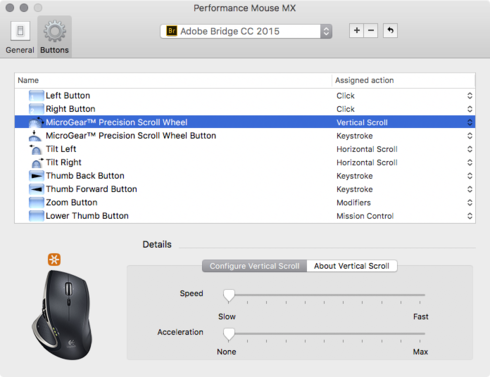Open the General preferences pane
This screenshot has width=490, height=377.
20,37
